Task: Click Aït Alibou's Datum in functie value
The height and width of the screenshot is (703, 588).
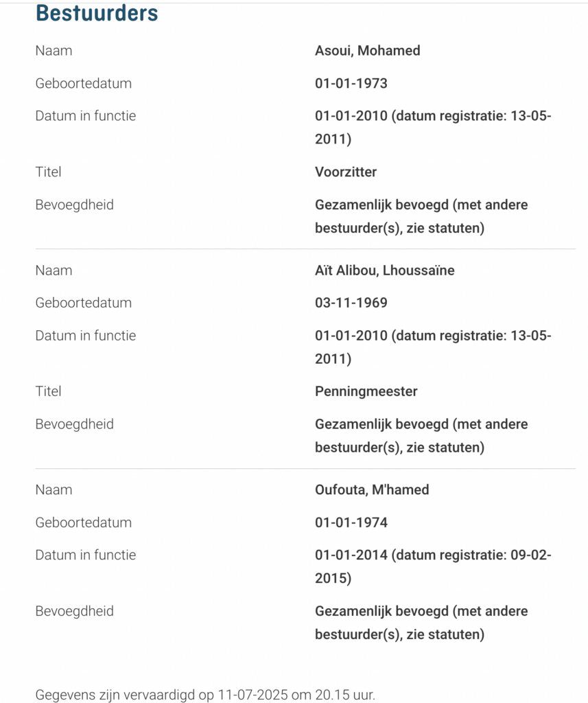Action: [433, 347]
